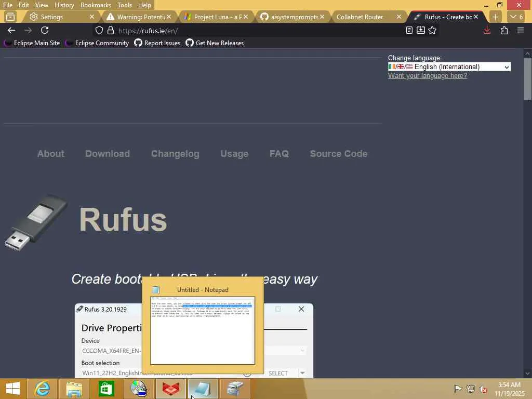Open the clock showing 3:54 AM

tap(509, 389)
